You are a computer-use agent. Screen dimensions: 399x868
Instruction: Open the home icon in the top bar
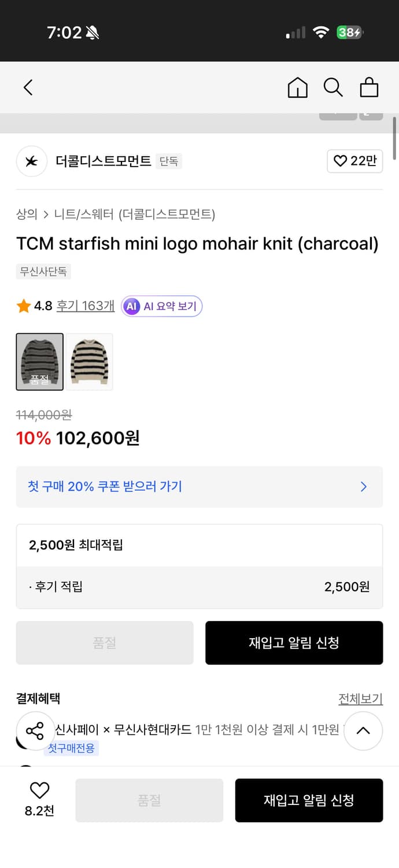click(x=297, y=87)
